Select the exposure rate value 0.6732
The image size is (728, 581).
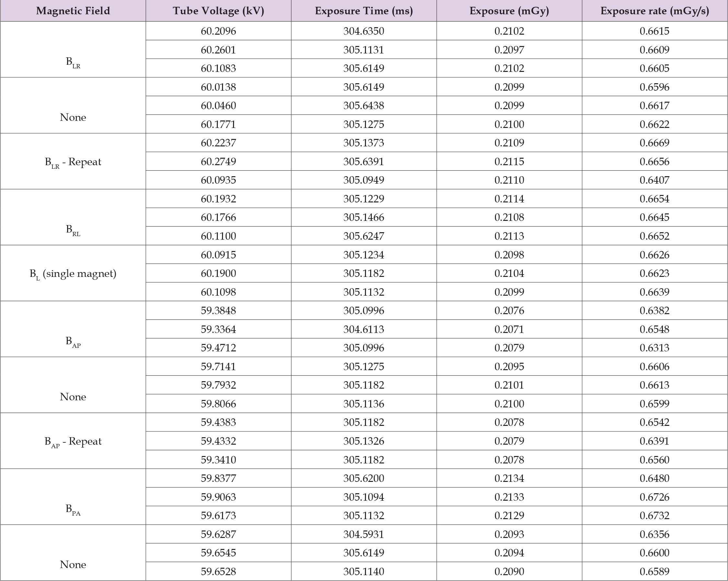pyautogui.click(x=654, y=516)
